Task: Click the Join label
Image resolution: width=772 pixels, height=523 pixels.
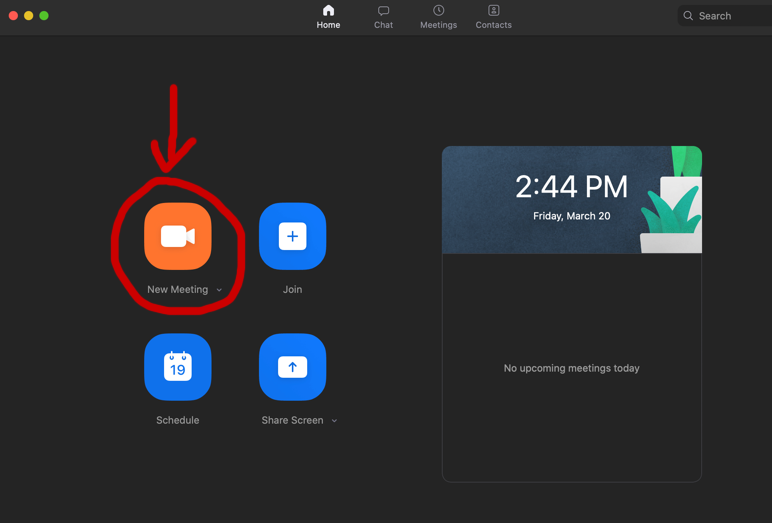Action: tap(292, 290)
